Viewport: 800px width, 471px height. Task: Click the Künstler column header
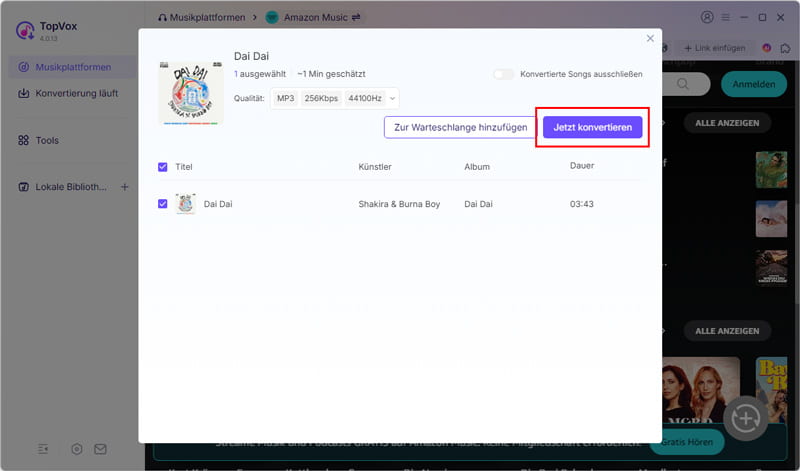[374, 167]
